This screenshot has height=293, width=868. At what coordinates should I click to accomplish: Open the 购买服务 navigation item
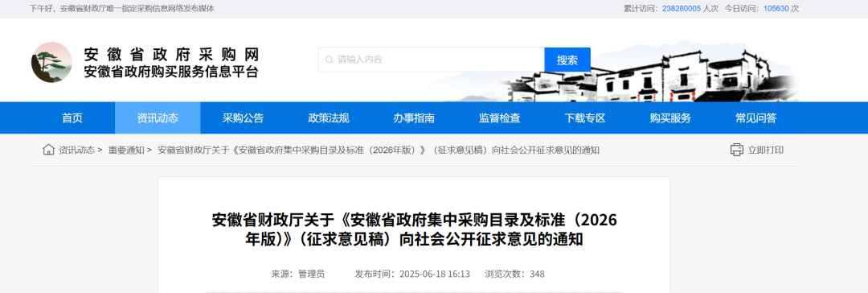(x=670, y=118)
